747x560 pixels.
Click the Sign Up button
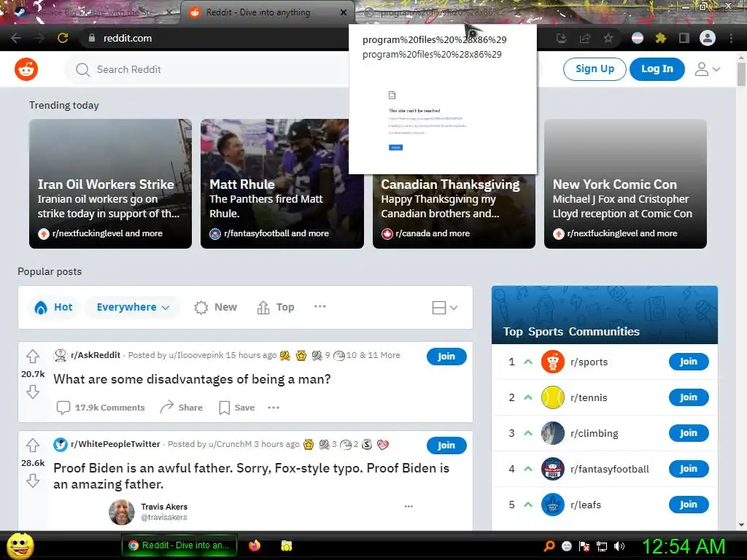click(595, 69)
